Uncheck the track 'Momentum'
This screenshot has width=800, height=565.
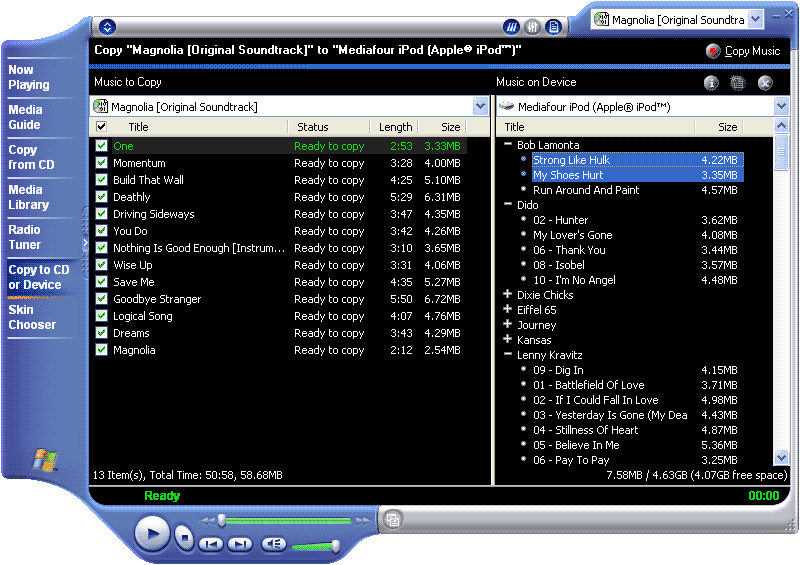coord(102,163)
